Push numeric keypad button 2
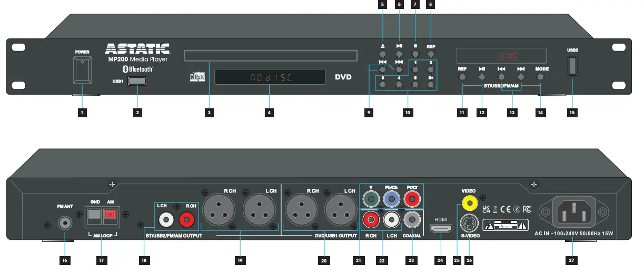The image size is (644, 274). (x=431, y=69)
